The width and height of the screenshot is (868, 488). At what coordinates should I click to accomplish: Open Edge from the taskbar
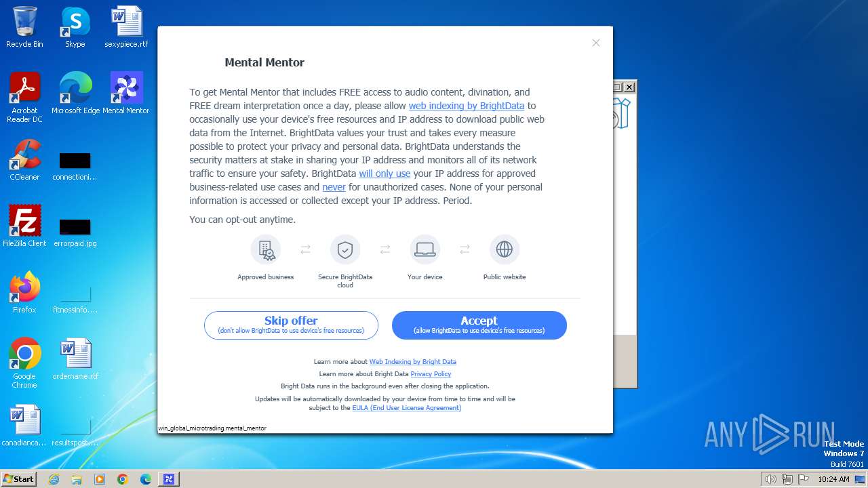tap(146, 479)
